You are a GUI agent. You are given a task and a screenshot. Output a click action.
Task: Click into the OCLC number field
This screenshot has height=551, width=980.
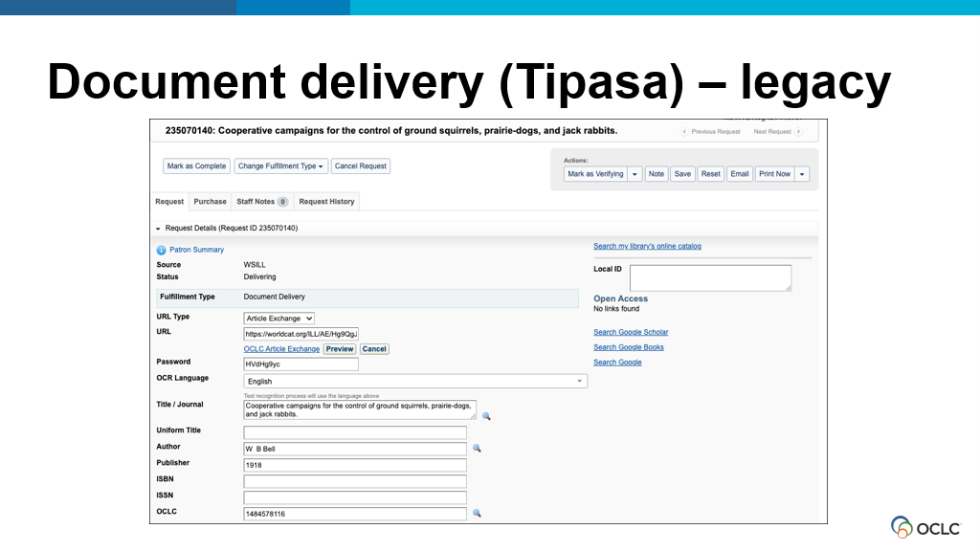[x=355, y=514]
